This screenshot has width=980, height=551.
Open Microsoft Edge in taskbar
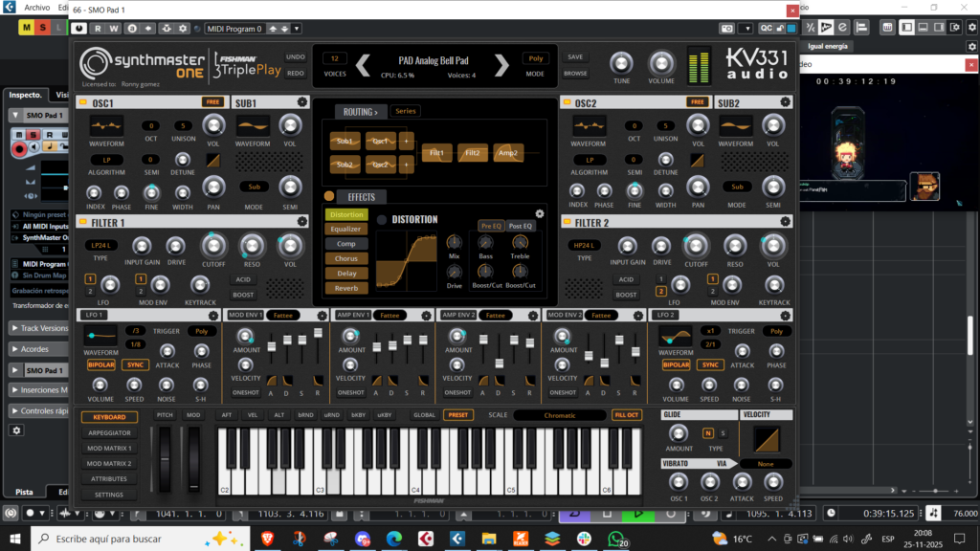(394, 538)
